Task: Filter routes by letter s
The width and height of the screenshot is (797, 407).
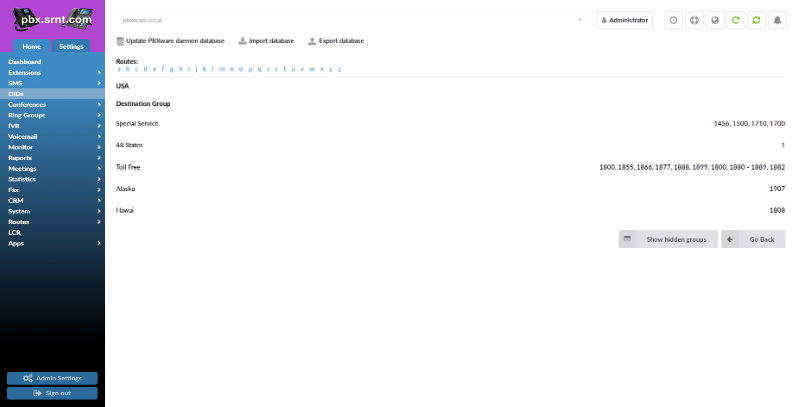Action: pos(276,69)
